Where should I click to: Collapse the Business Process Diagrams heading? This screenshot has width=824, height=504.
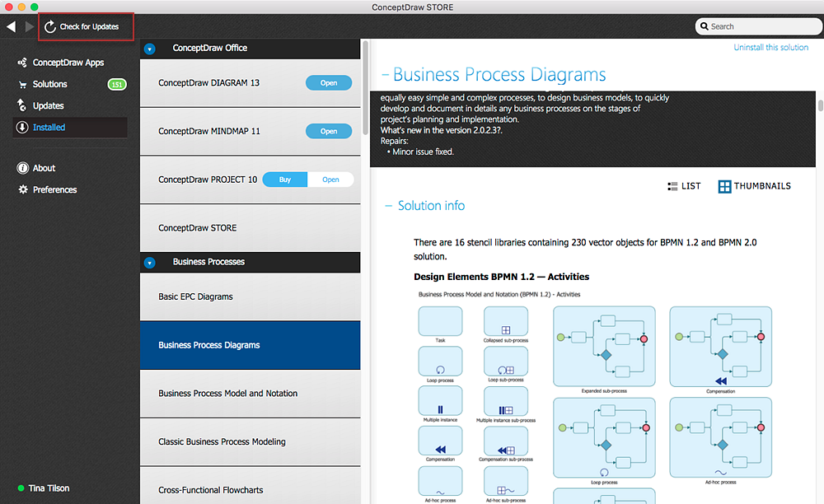(x=385, y=75)
